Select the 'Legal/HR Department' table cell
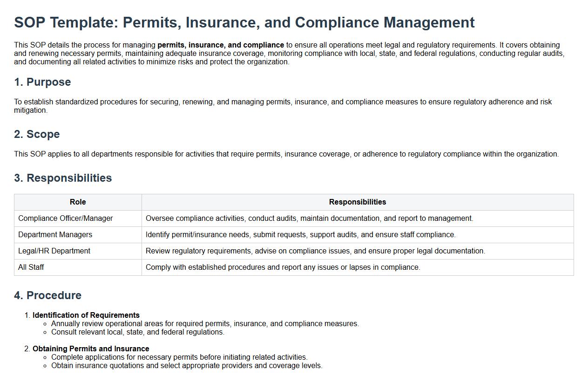The width and height of the screenshot is (588, 376). click(54, 251)
